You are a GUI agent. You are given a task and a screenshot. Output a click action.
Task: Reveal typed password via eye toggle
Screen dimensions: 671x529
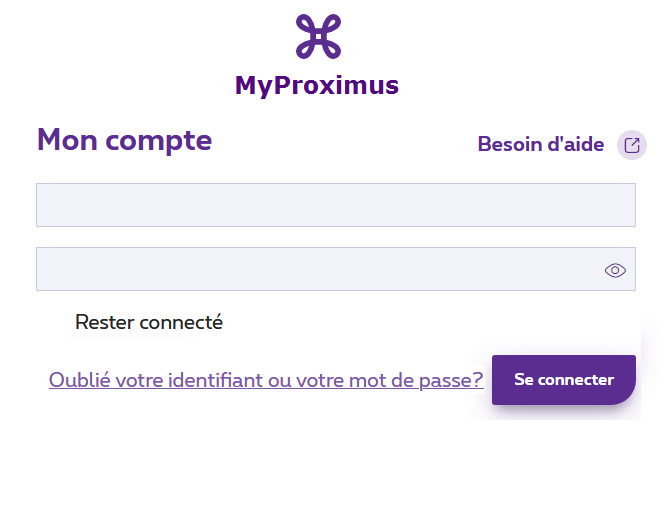coord(615,270)
